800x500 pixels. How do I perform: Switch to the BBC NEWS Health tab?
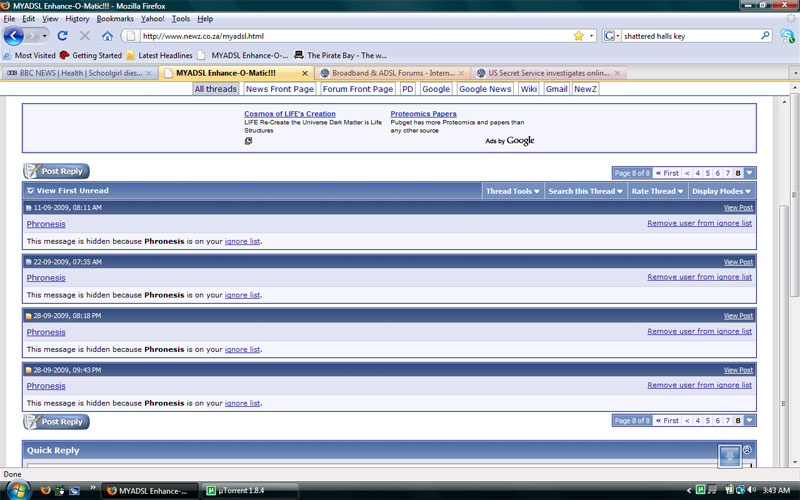pyautogui.click(x=79, y=73)
